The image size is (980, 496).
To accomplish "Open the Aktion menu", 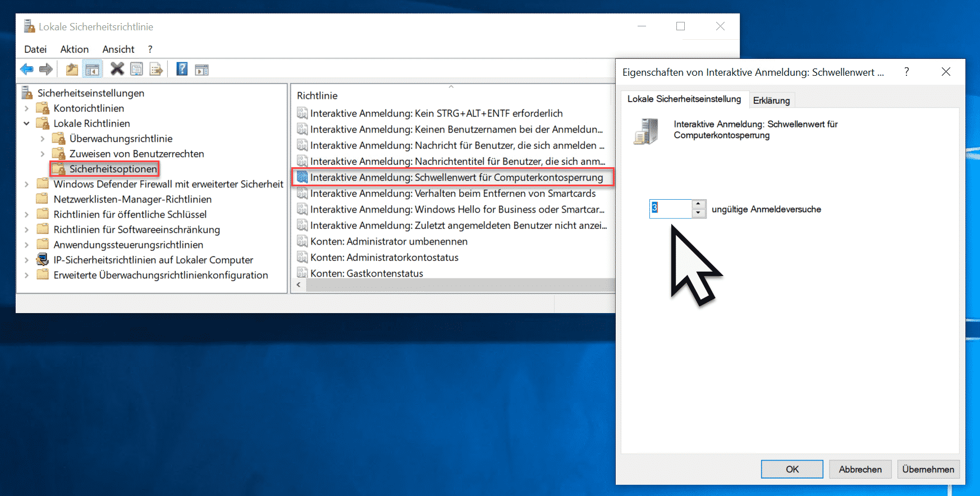I will coord(75,49).
